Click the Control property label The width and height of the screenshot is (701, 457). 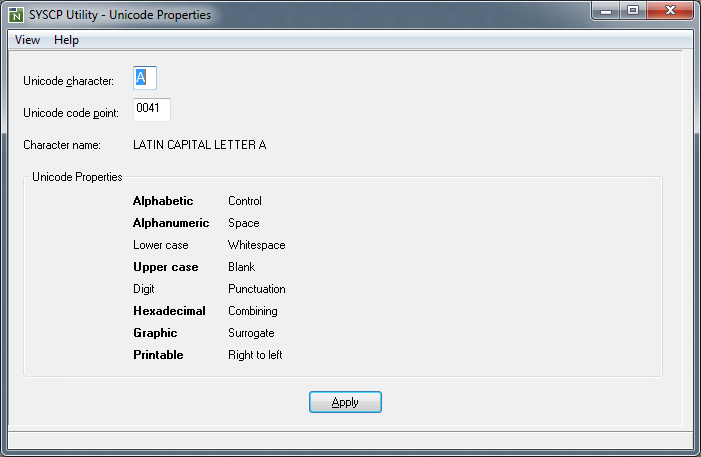[245, 201]
